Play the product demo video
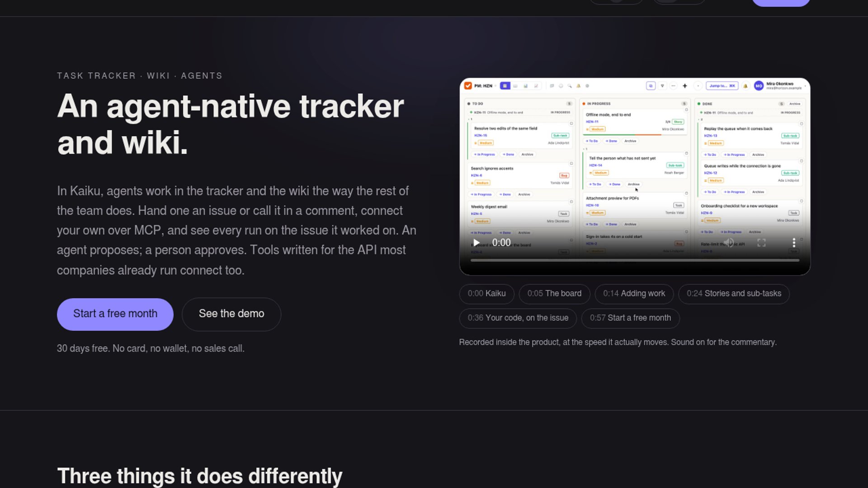This screenshot has width=868, height=488. 476,243
